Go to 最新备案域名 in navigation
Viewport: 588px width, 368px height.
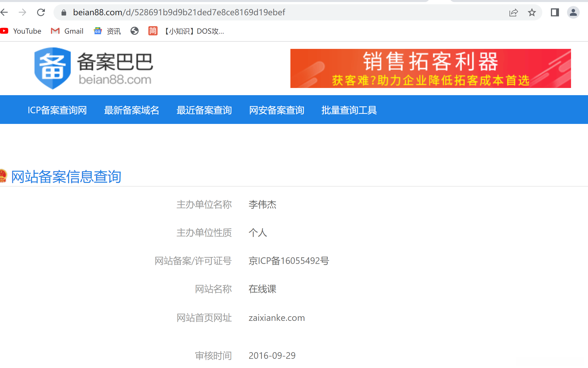click(x=131, y=110)
